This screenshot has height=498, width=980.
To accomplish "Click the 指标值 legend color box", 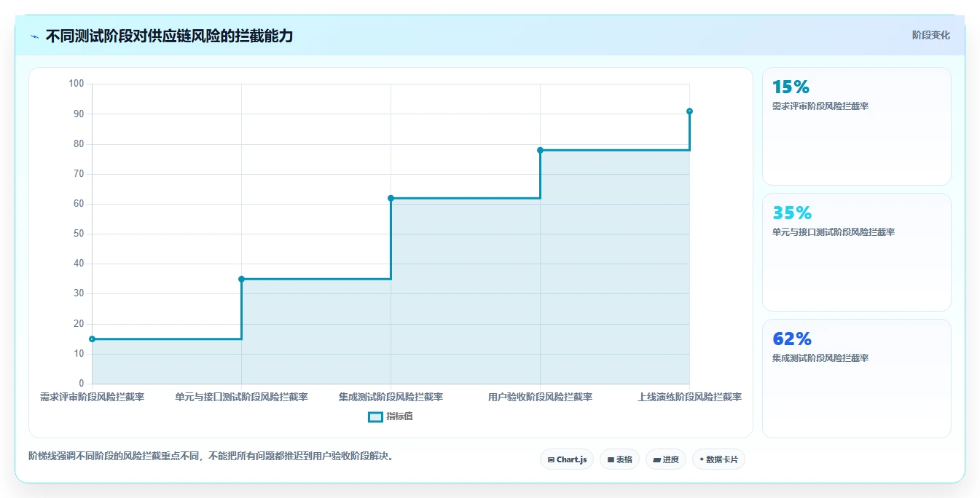I will (375, 416).
